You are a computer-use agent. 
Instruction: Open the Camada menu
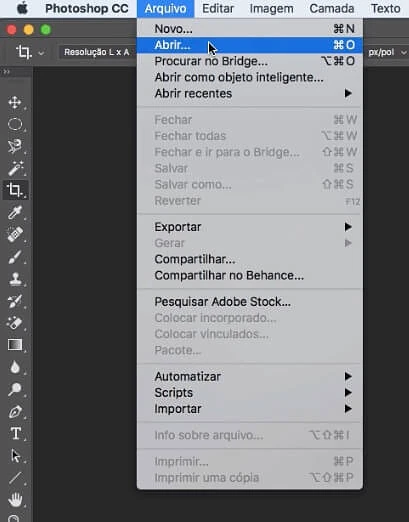pos(332,8)
